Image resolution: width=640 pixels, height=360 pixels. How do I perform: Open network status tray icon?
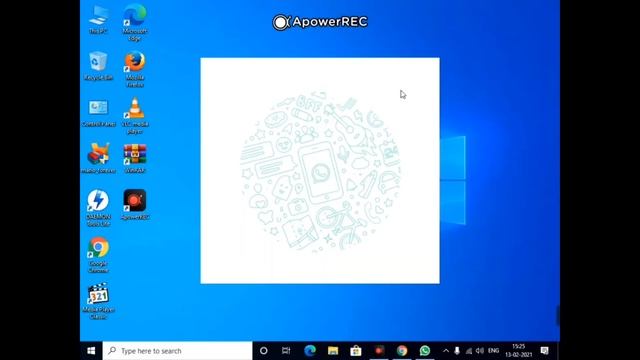pyautogui.click(x=469, y=351)
